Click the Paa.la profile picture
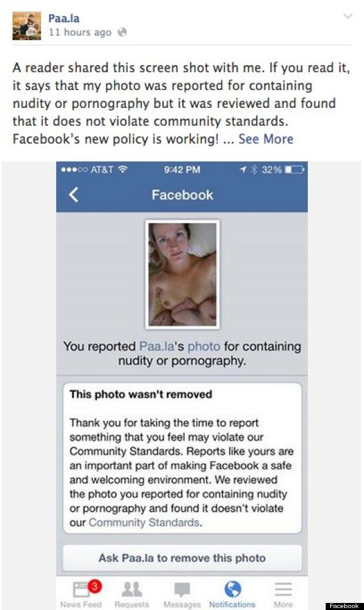Screen dimensions: 364x610 [x=26, y=26]
